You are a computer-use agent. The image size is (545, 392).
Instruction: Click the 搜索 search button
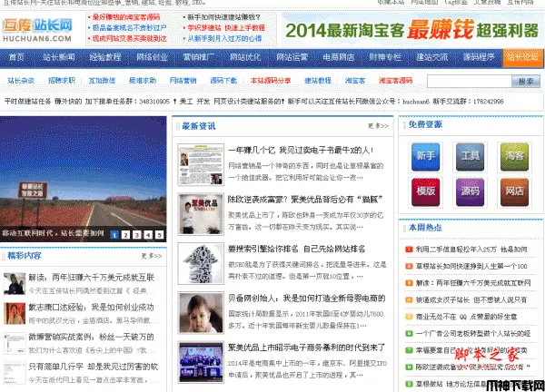(526, 82)
